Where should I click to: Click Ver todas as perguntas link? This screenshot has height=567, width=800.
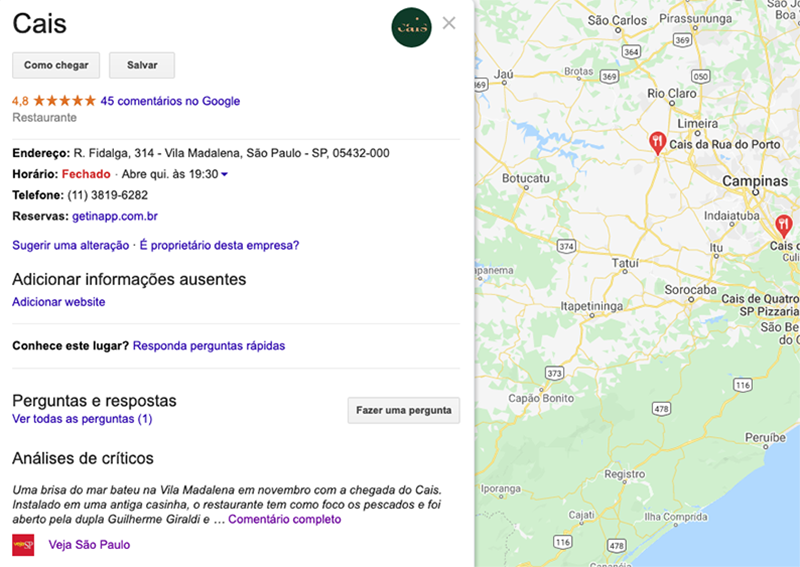click(82, 419)
